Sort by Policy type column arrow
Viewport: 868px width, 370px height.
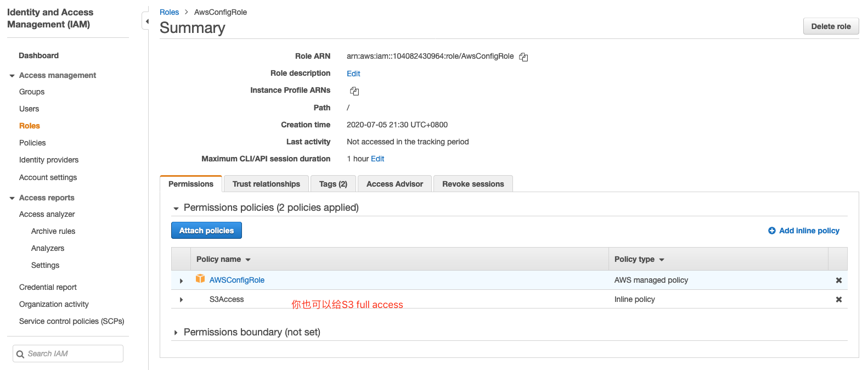pos(662,260)
